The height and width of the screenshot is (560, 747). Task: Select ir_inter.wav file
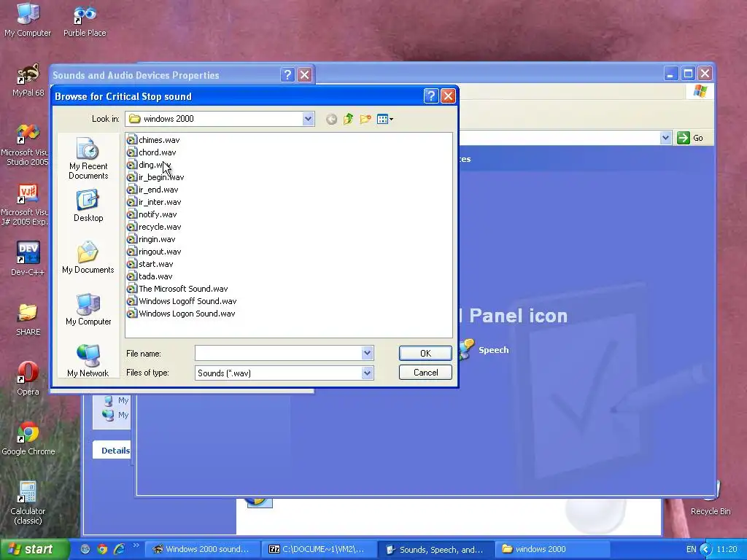[155, 202]
